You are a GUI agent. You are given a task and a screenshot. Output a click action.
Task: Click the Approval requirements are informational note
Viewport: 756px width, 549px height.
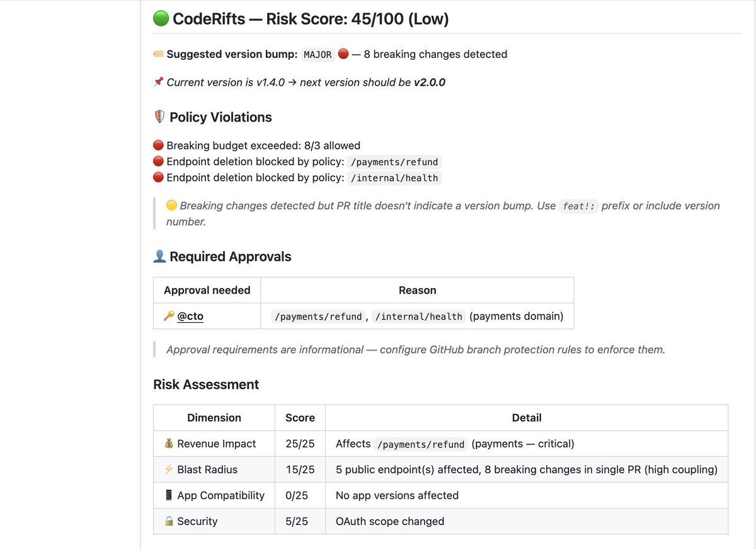pos(416,349)
